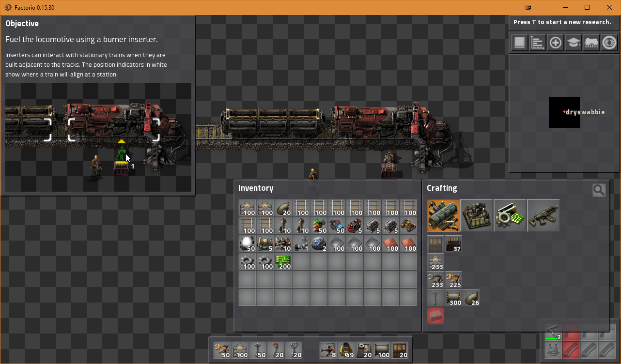Viewport: 621px width, 364px height.
Task: Click the Objective panel heading
Action: tap(22, 23)
